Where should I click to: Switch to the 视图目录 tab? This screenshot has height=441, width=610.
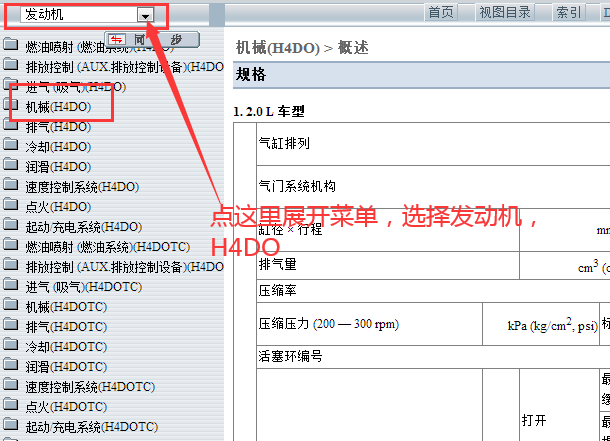[505, 12]
